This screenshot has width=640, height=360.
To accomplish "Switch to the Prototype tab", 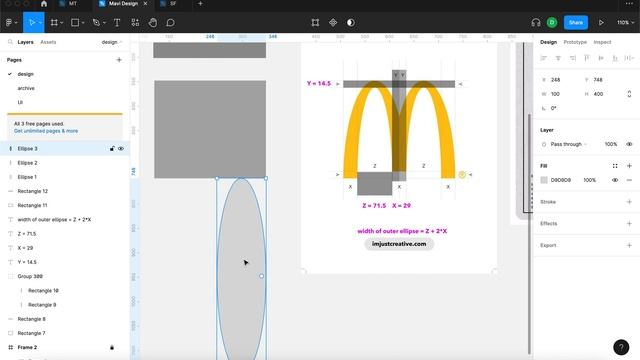I will tap(575, 42).
